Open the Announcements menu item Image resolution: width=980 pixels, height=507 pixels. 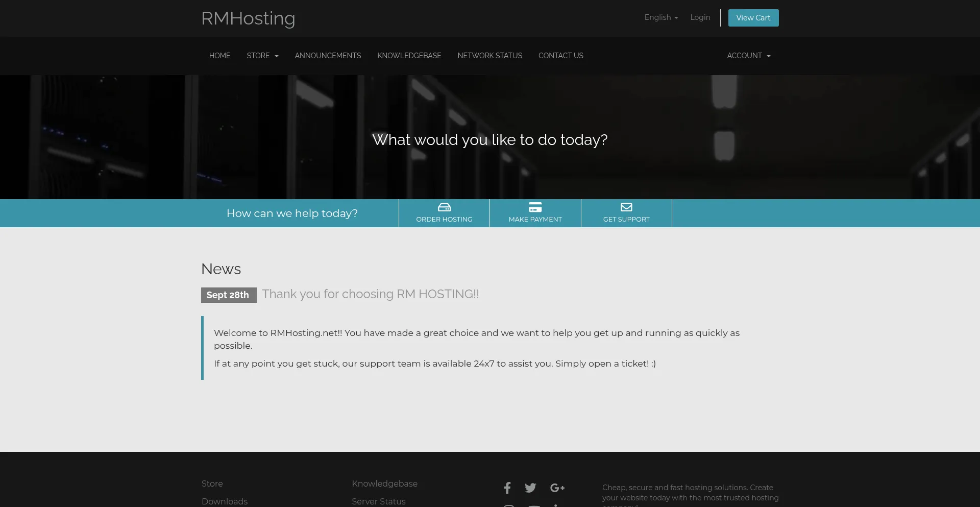[328, 56]
